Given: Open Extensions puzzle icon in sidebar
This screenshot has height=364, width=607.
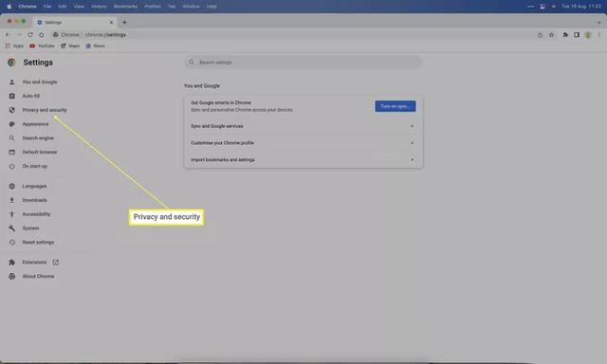Looking at the screenshot, I should pyautogui.click(x=12, y=263).
